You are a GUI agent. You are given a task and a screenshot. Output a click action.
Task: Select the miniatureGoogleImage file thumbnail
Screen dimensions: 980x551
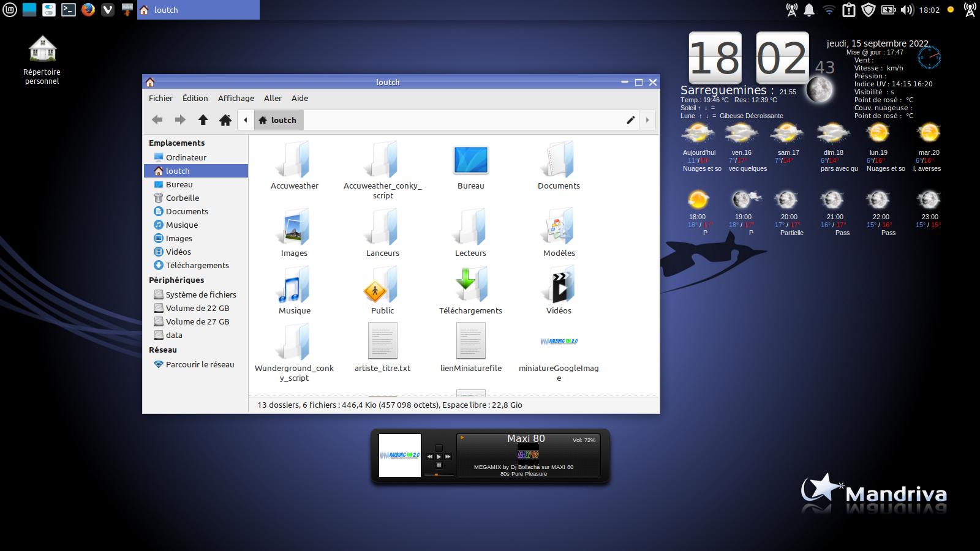559,342
